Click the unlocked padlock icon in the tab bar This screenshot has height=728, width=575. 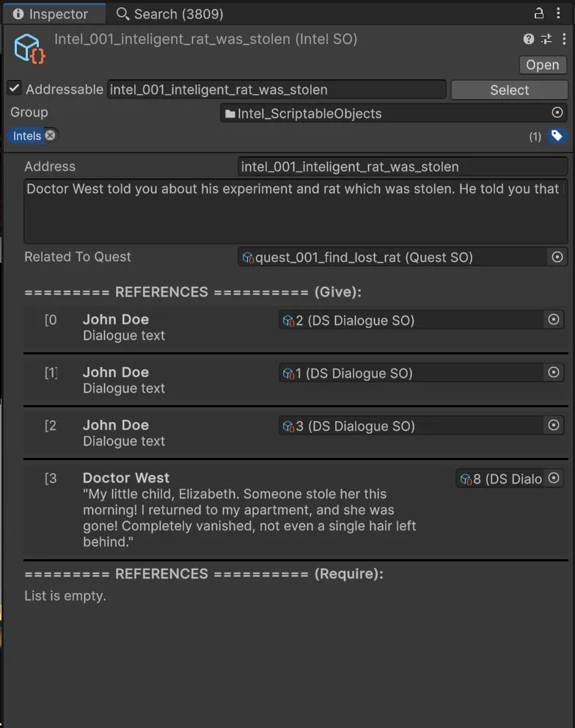pyautogui.click(x=538, y=13)
